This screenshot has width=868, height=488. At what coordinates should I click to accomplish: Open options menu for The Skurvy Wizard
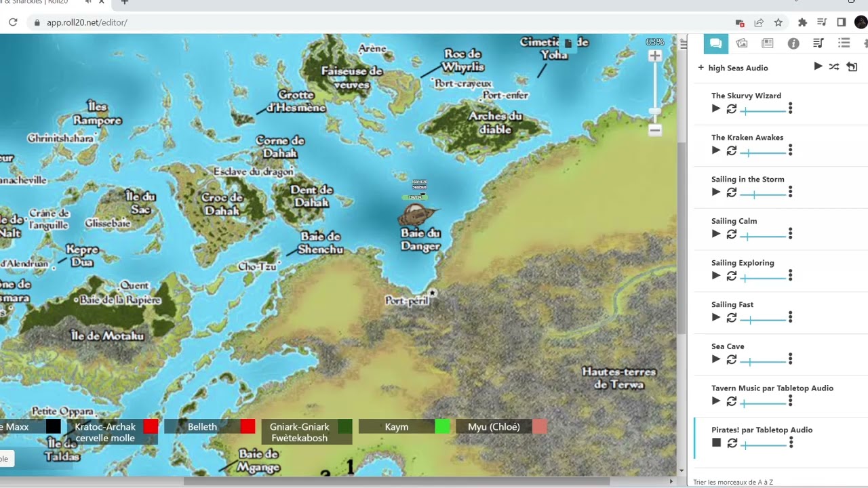coord(791,108)
